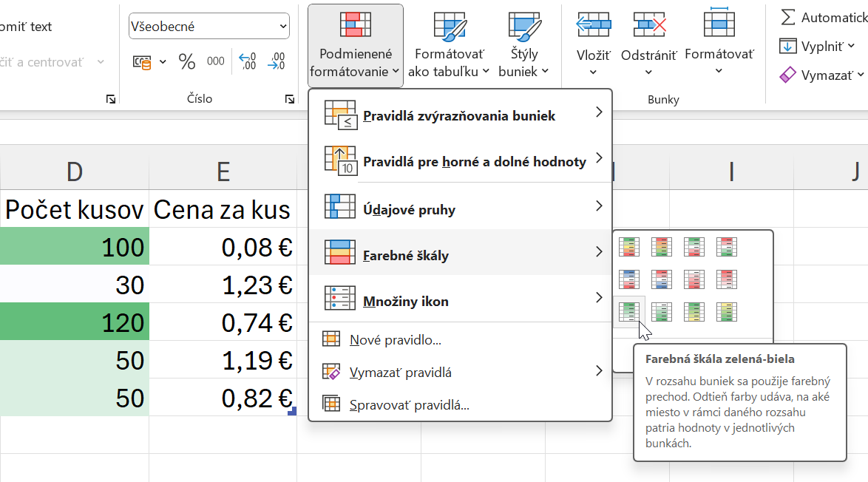The image size is (868, 482).
Task: Apply the thousands separator (000) style
Action: (215, 61)
